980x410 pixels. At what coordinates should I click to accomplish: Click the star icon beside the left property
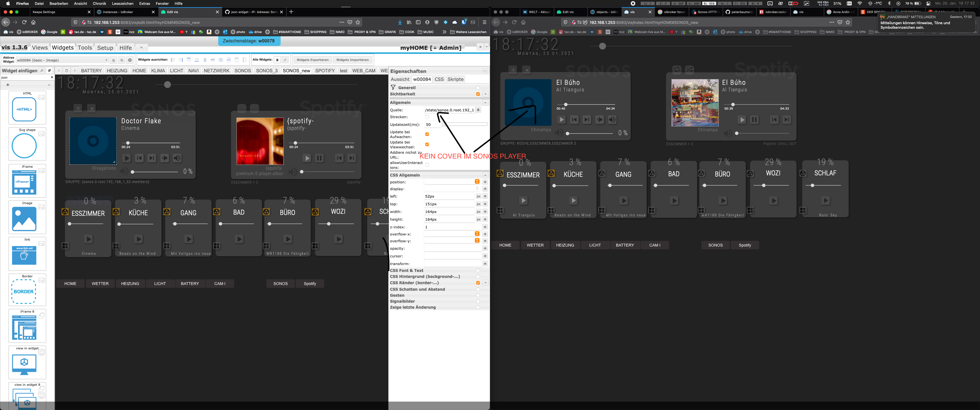485,196
